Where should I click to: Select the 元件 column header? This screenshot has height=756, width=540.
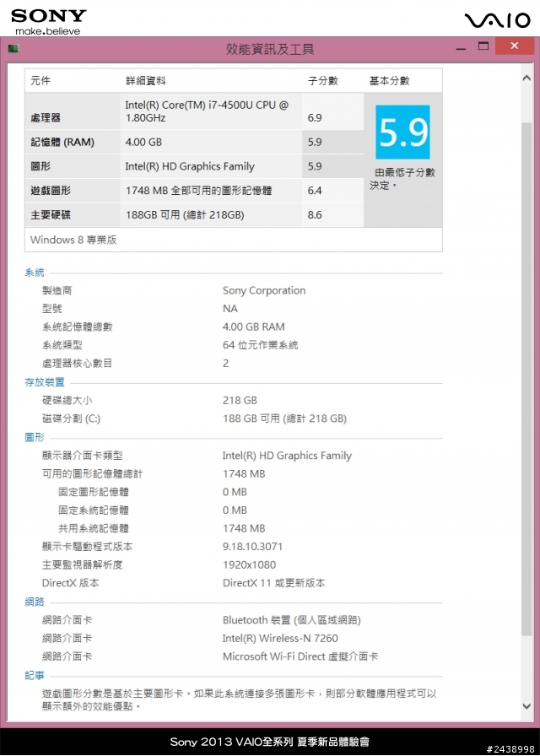click(x=40, y=81)
